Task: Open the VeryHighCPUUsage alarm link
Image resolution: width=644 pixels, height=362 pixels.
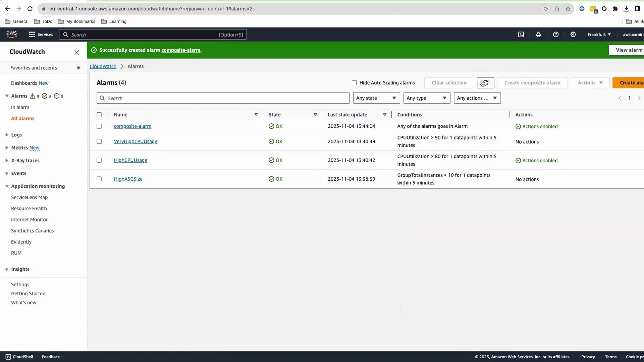Action: point(136,141)
